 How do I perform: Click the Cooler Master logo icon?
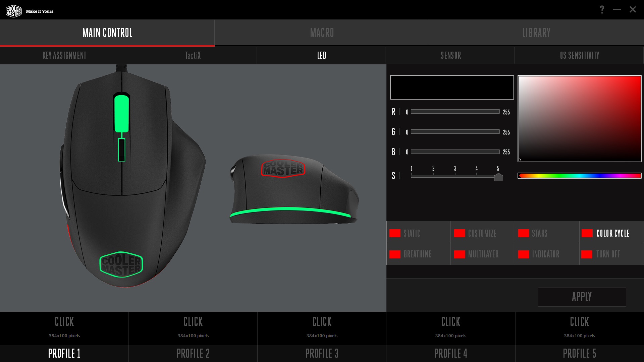click(14, 11)
